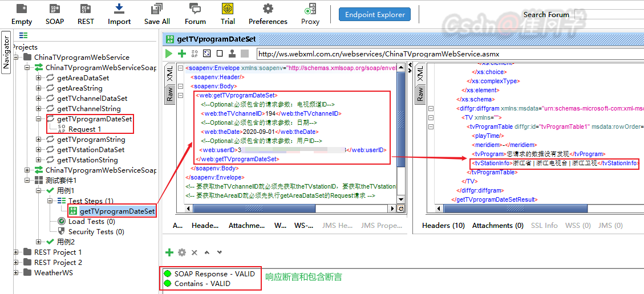This screenshot has height=294, width=644.
Task: Create a new SOAP project
Action: coord(55,14)
